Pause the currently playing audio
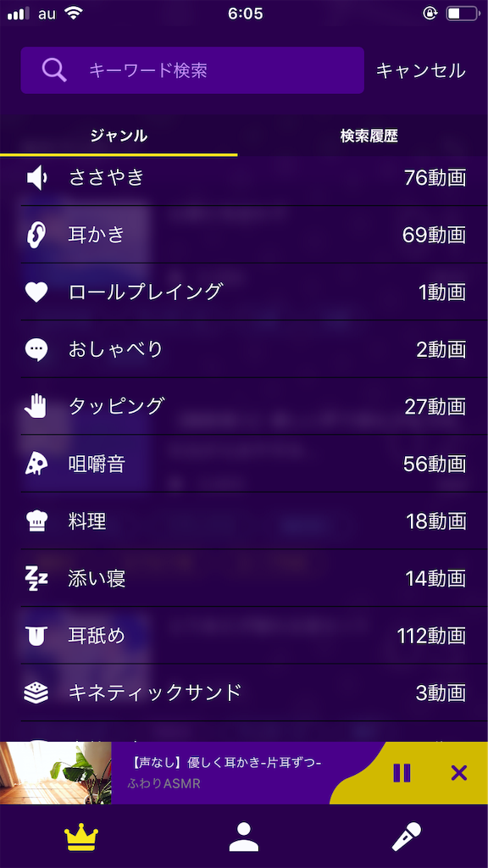The image size is (488, 868). (x=402, y=773)
